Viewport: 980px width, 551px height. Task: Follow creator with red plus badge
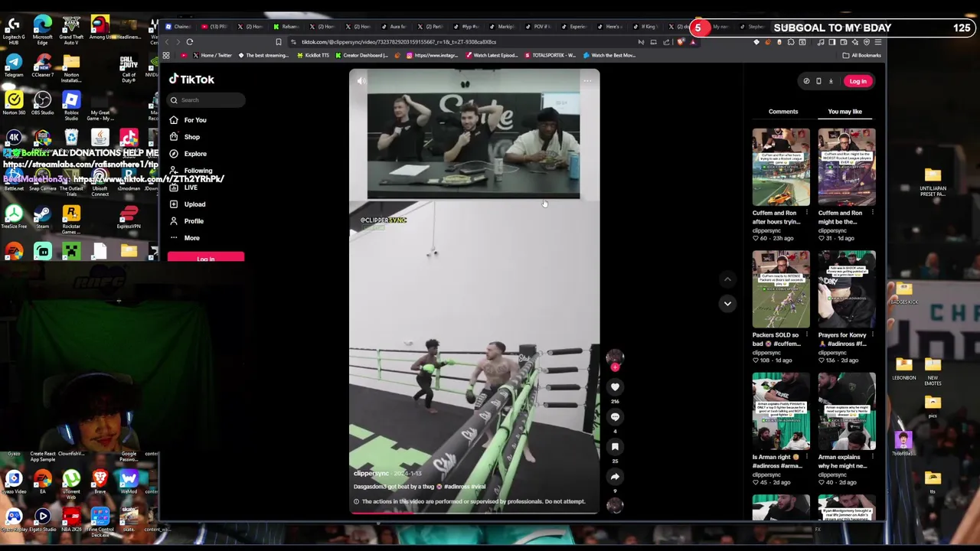coord(615,367)
